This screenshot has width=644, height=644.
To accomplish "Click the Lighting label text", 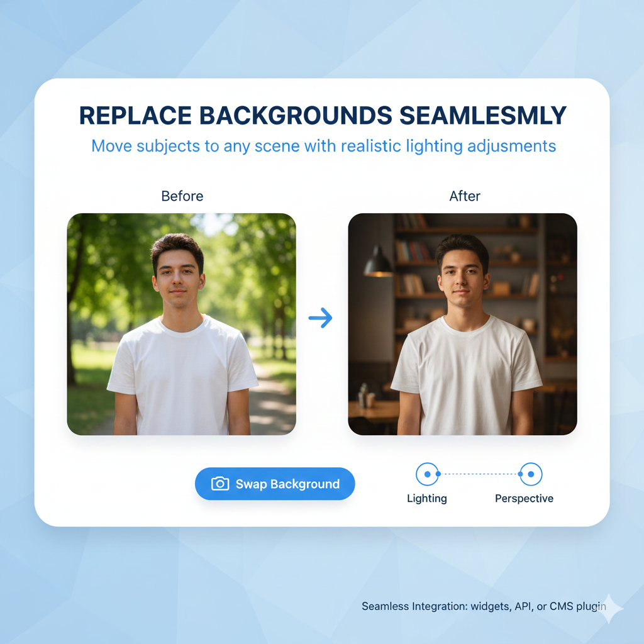I will (427, 499).
